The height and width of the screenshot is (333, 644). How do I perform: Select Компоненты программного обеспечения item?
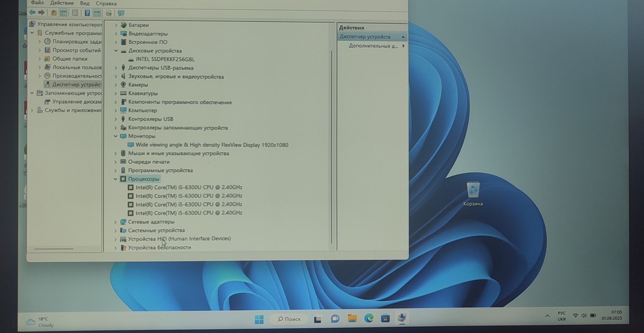[180, 102]
